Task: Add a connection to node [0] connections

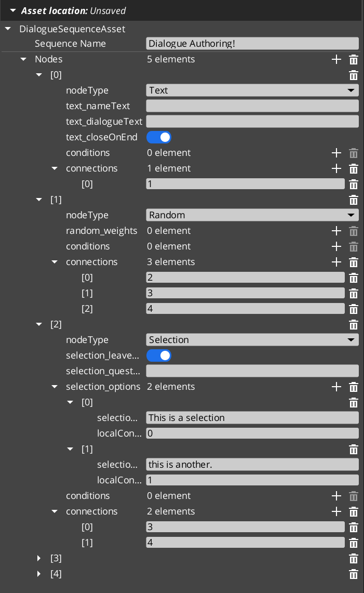Action: click(336, 168)
